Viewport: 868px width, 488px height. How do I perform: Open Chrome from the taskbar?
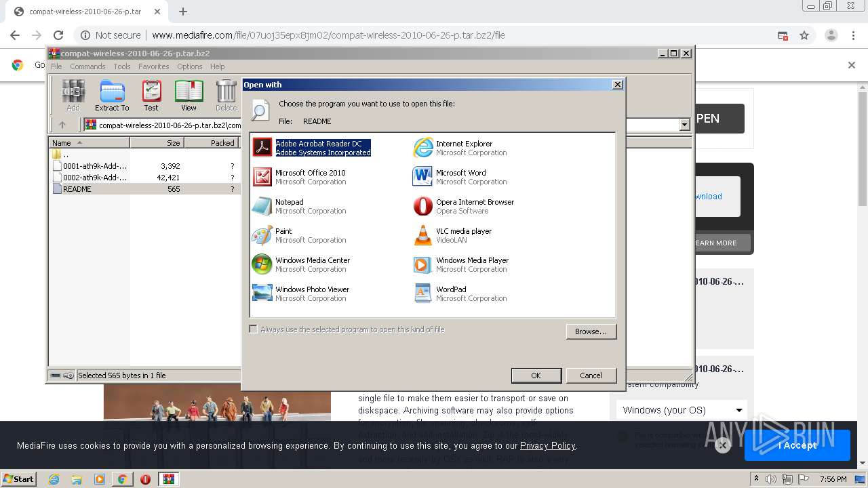[122, 479]
